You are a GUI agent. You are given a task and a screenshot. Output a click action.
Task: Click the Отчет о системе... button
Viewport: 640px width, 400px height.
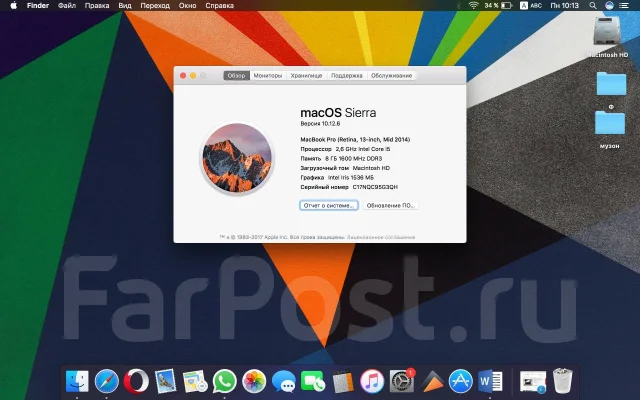(329, 205)
